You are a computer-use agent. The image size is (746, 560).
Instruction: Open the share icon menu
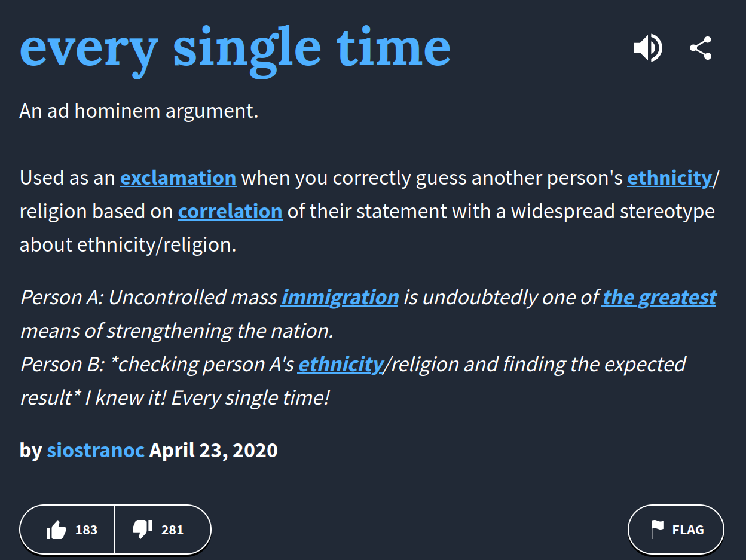[701, 48]
